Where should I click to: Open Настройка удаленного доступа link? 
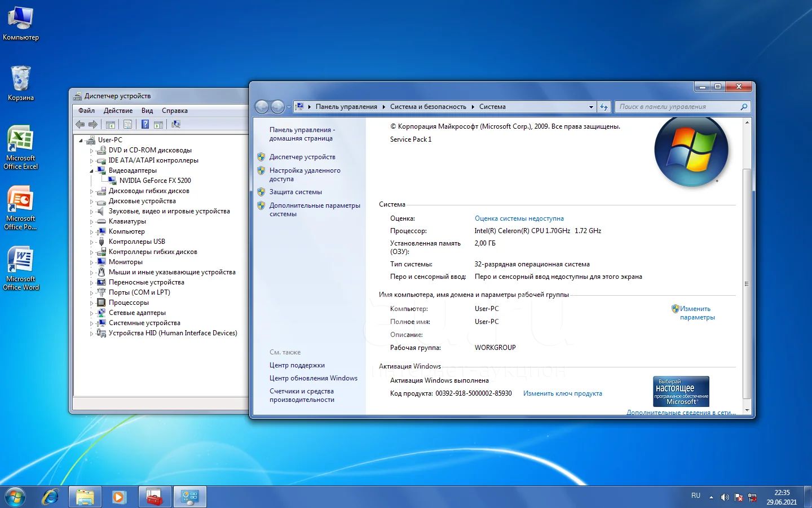tap(304, 174)
